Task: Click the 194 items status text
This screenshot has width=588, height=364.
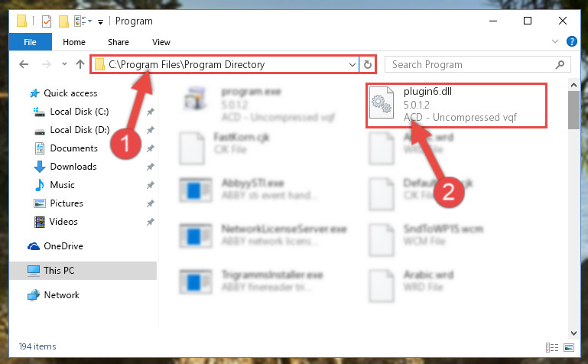Action: pos(37,346)
